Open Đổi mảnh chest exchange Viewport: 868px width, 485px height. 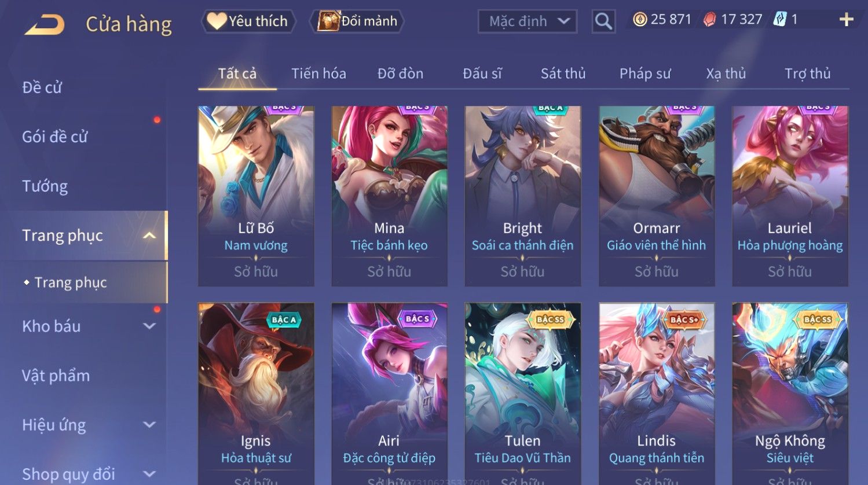pos(357,21)
